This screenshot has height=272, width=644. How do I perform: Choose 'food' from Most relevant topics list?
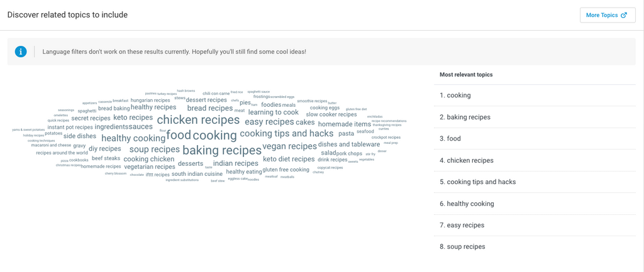click(453, 139)
